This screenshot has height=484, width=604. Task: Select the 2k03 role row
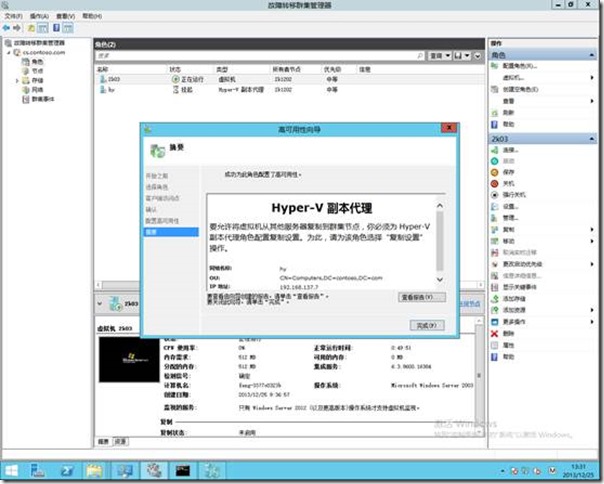point(289,79)
